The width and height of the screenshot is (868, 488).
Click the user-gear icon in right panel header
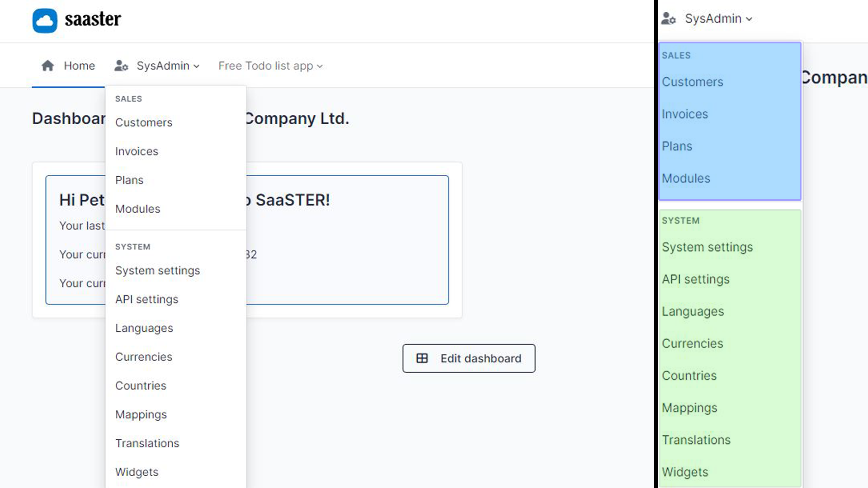coord(668,19)
